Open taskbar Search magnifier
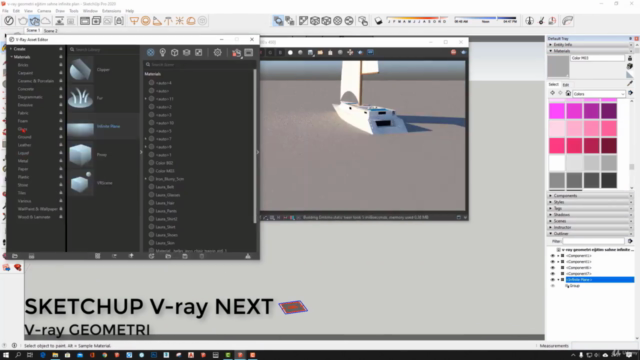Image resolution: width=640 pixels, height=360 pixels. (18, 355)
